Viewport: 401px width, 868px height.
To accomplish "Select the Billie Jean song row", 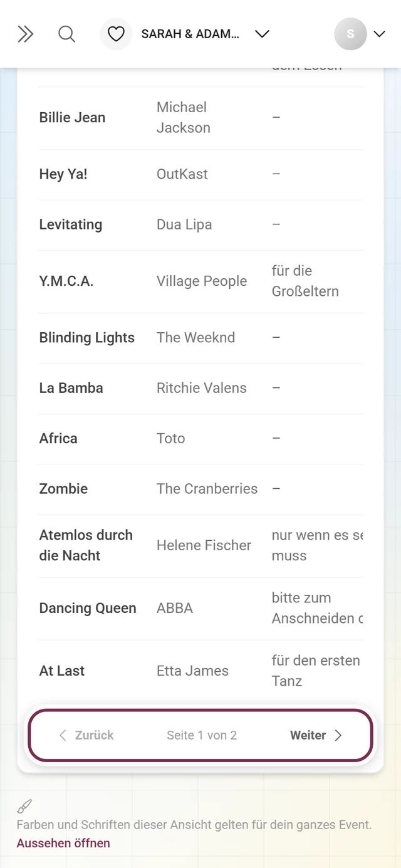I will 200,118.
